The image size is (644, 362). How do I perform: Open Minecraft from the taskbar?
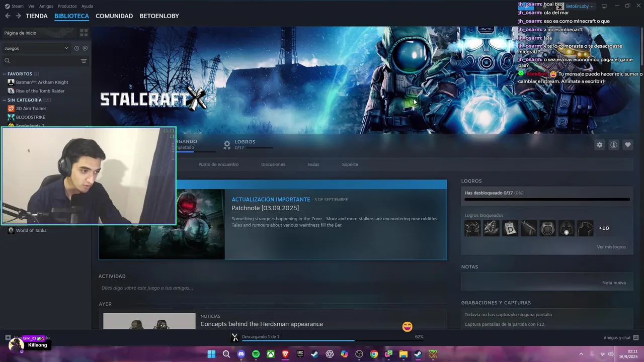[x=433, y=354]
